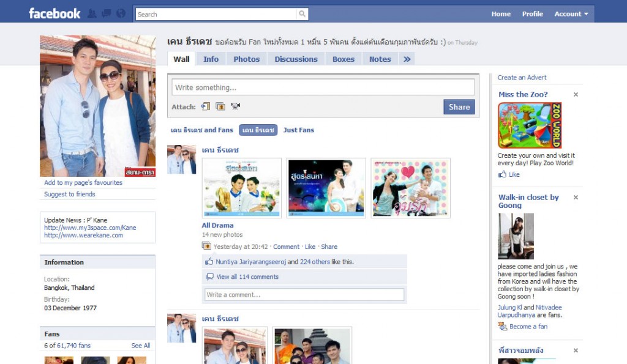Click the comment bubble icon beside View all comments
627x364 pixels.
coord(209,277)
